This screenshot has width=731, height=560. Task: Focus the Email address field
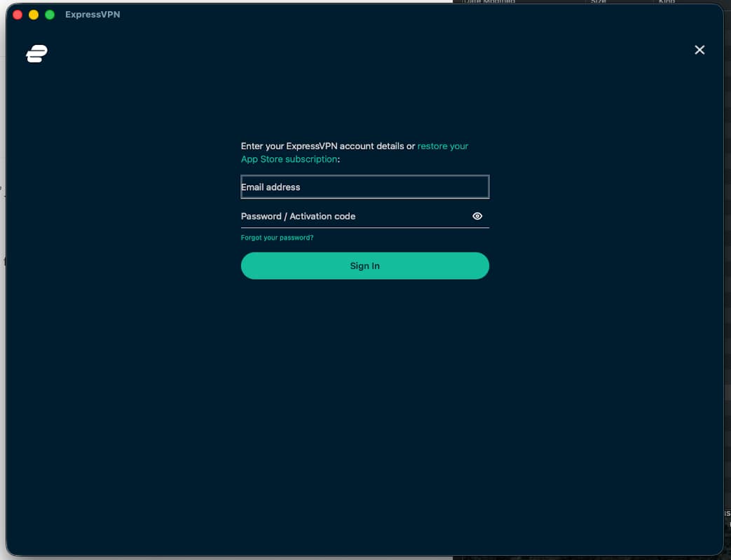[364, 187]
